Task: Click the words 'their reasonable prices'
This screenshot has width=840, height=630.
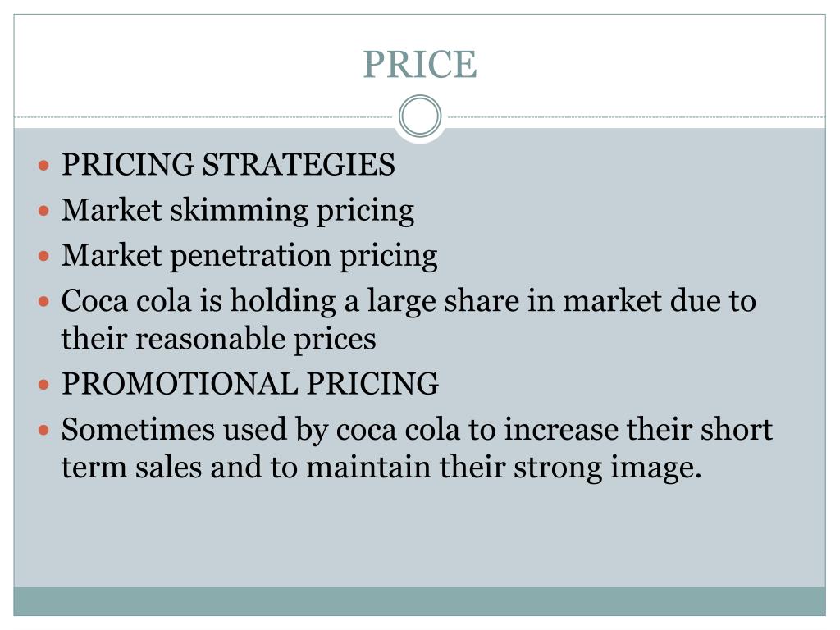Action: (x=218, y=339)
